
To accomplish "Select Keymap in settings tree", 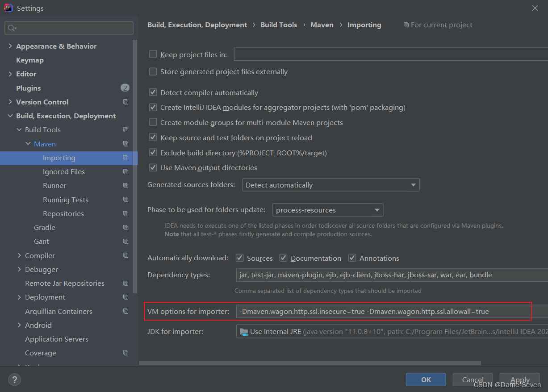I will pyautogui.click(x=30, y=60).
